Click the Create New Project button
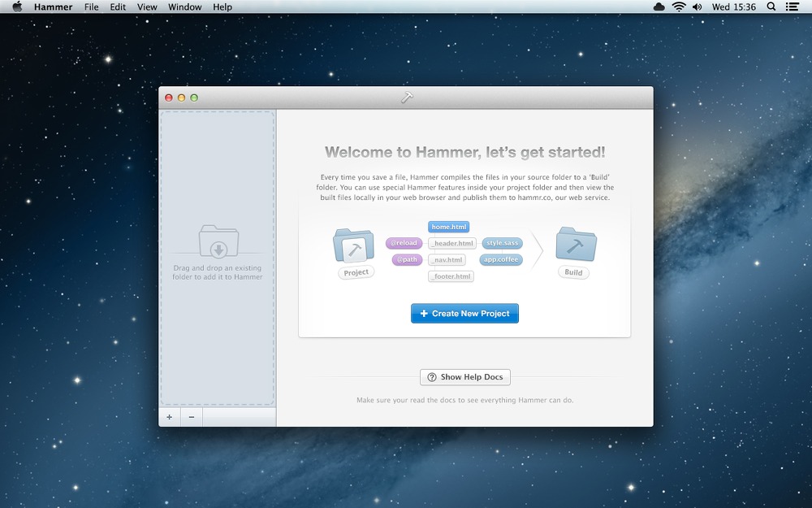 pyautogui.click(x=464, y=313)
